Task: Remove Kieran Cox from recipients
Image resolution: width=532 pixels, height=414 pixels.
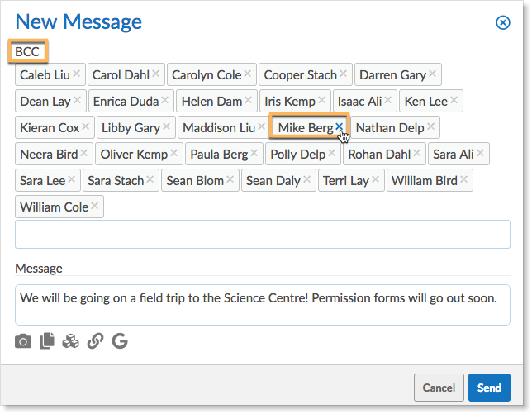Action: tap(86, 126)
